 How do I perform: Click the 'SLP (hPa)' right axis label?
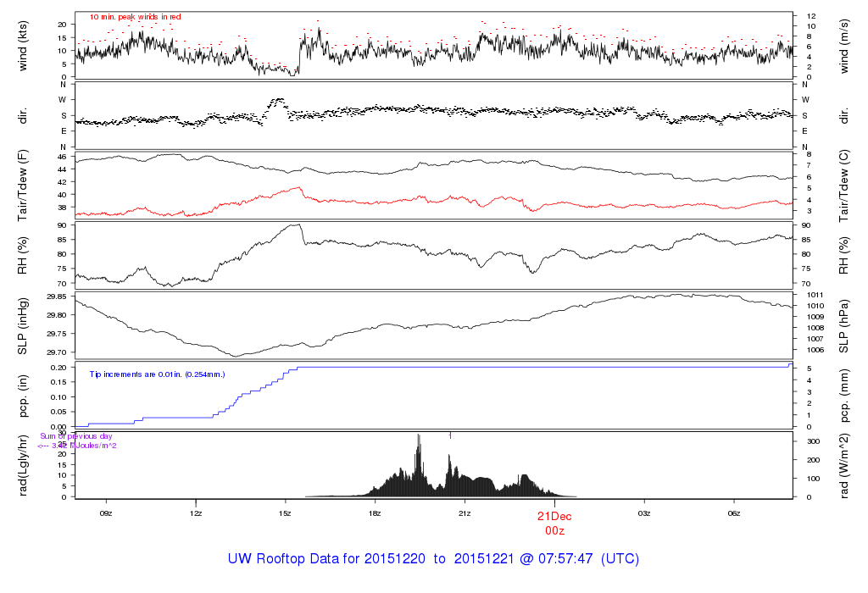pyautogui.click(x=843, y=326)
